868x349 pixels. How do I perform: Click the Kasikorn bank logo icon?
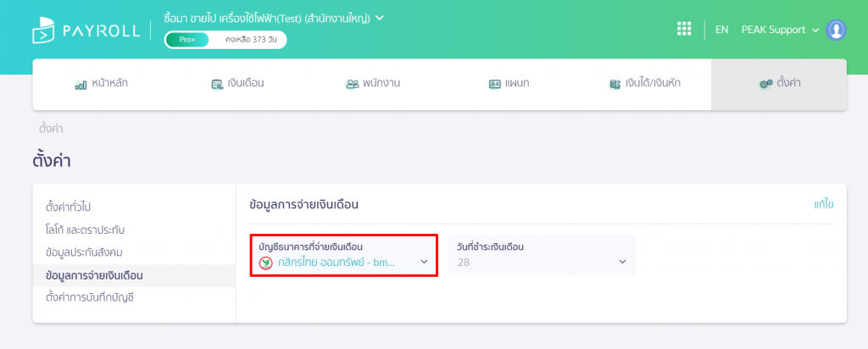pyautogui.click(x=265, y=262)
